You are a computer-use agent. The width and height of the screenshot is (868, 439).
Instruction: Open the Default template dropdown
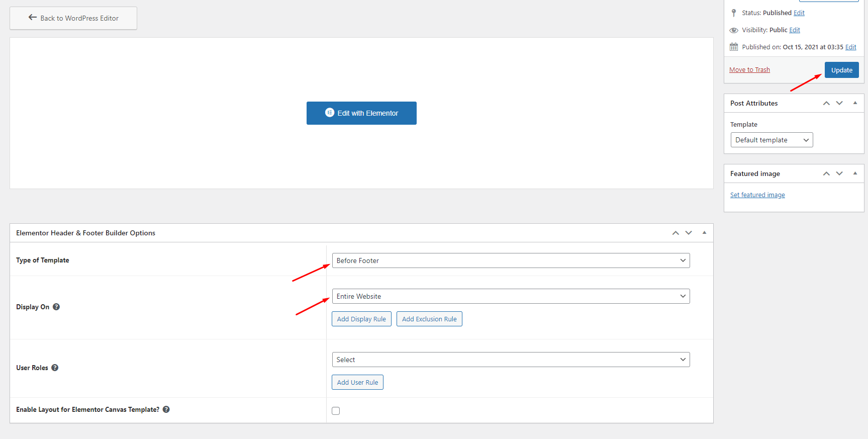pyautogui.click(x=771, y=140)
